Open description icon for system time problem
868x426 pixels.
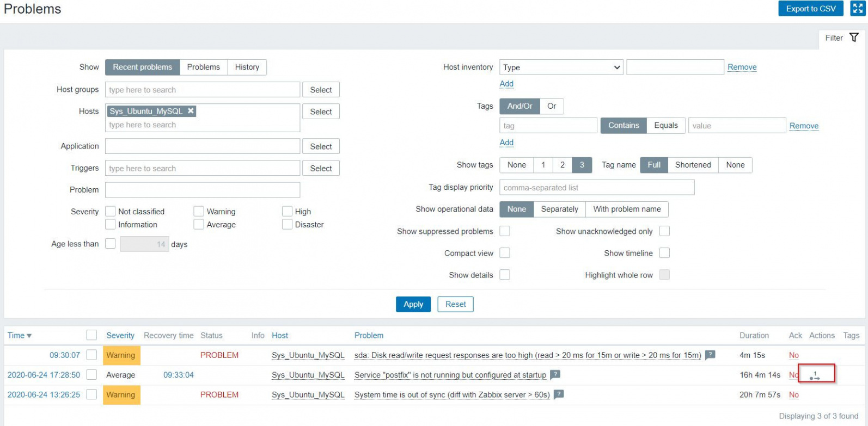(559, 394)
